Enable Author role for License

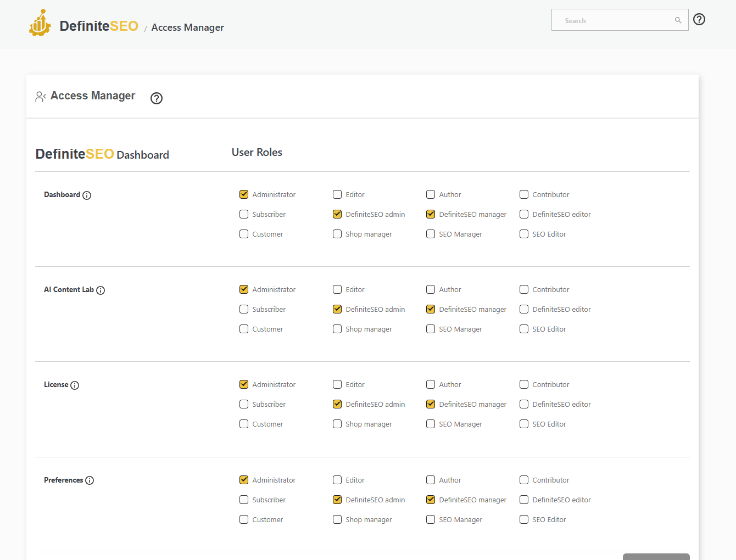(431, 384)
